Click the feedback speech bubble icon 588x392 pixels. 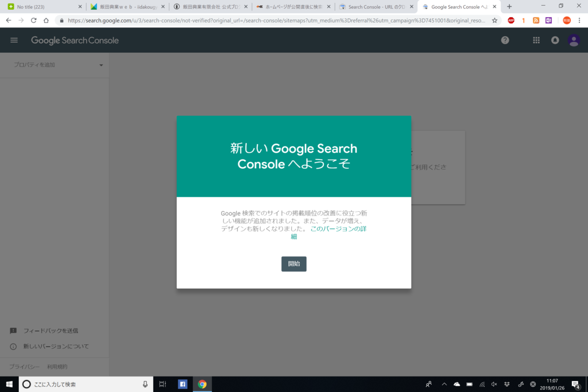[13, 331]
